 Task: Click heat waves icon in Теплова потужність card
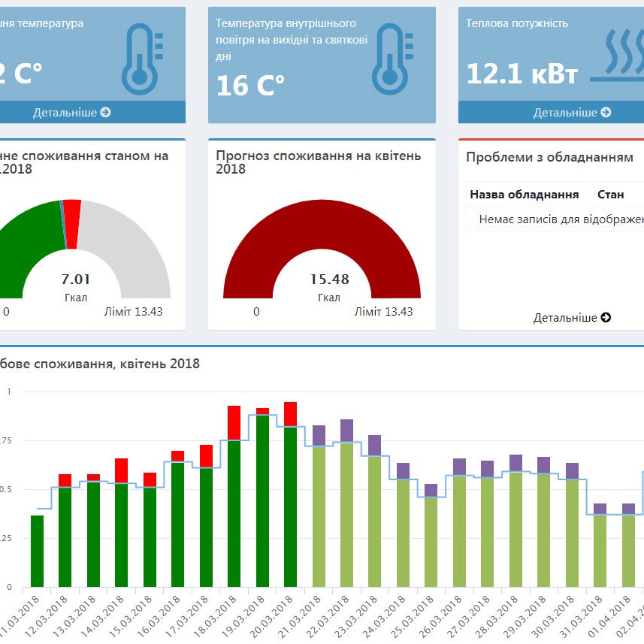coord(616,56)
